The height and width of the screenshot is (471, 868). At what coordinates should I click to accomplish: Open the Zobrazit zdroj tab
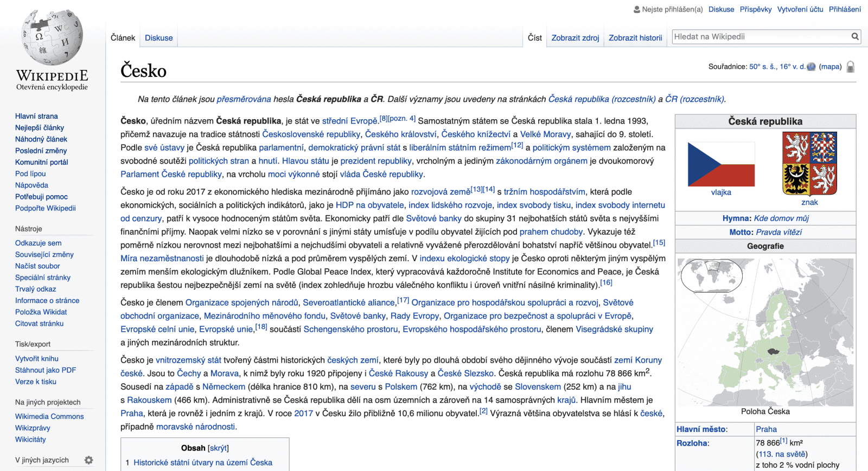click(x=575, y=38)
